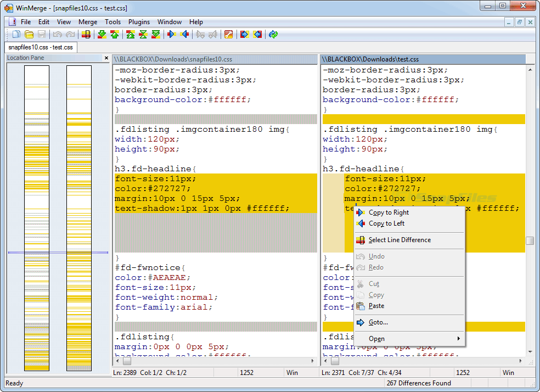Jump to next difference via toolbar

[x=102, y=35]
